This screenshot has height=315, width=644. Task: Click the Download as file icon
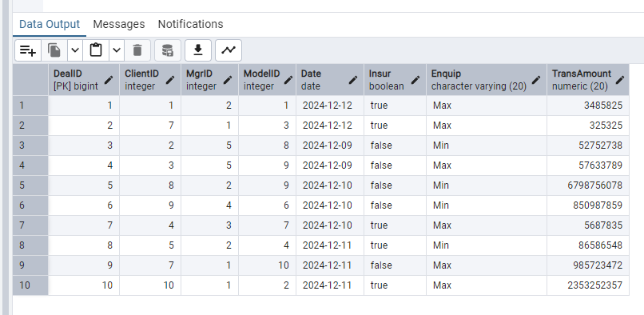(x=198, y=50)
